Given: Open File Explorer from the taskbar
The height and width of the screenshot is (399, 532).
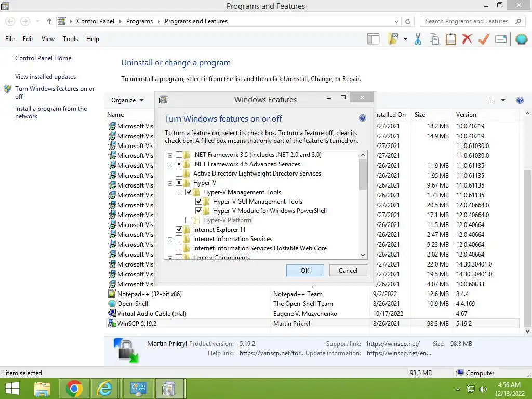Looking at the screenshot, I should (42, 389).
